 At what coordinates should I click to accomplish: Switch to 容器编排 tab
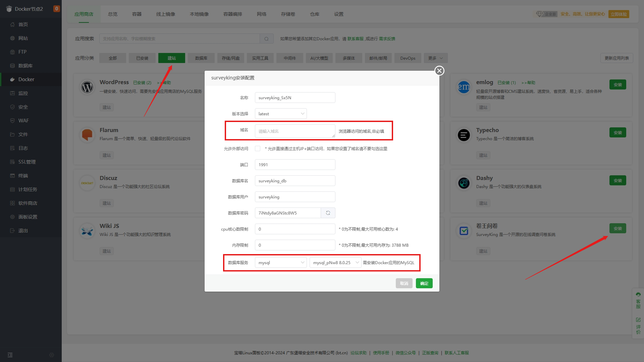233,14
